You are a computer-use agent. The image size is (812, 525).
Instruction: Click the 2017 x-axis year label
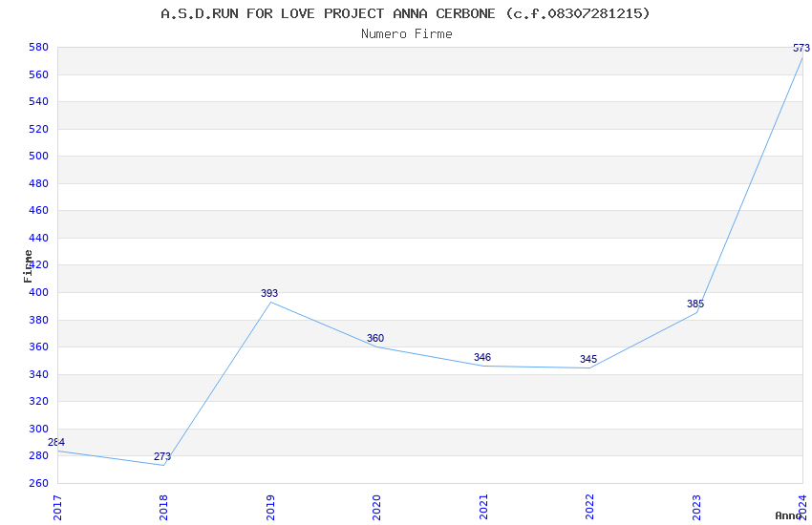coord(57,508)
